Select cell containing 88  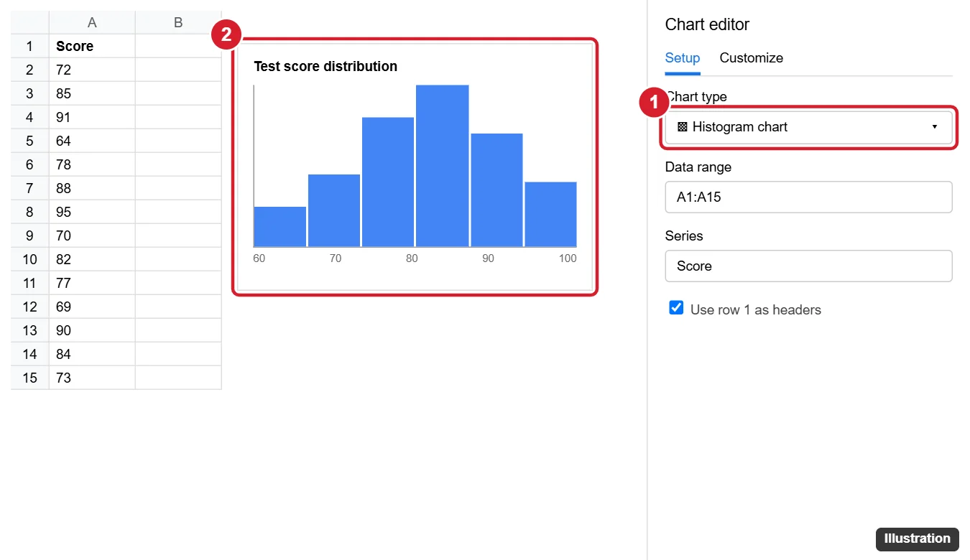click(x=92, y=188)
